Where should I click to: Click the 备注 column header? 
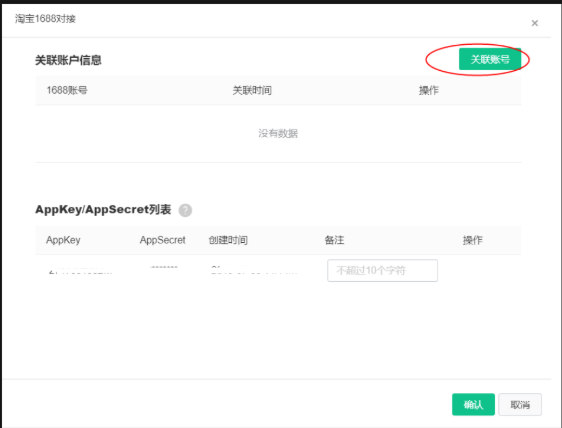point(334,240)
